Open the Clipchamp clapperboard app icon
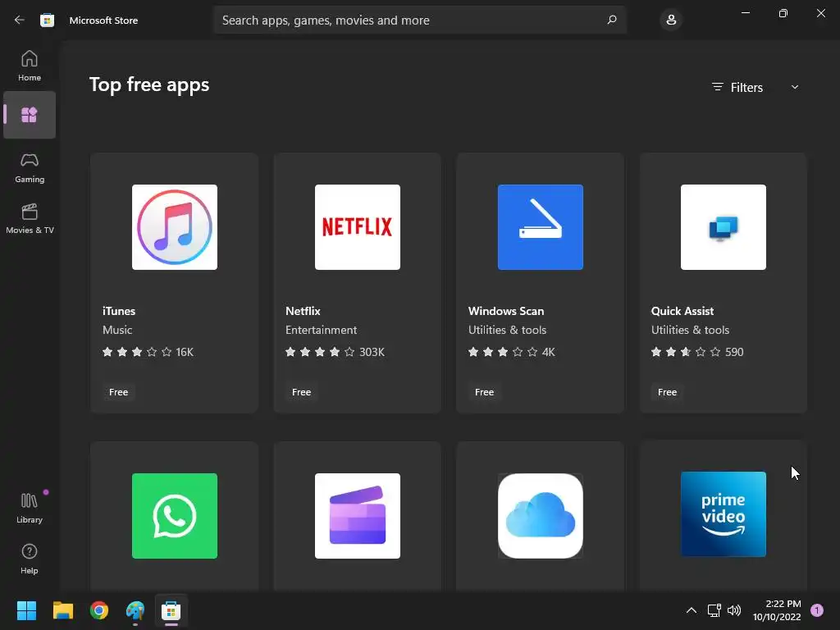The height and width of the screenshot is (630, 840). (358, 516)
